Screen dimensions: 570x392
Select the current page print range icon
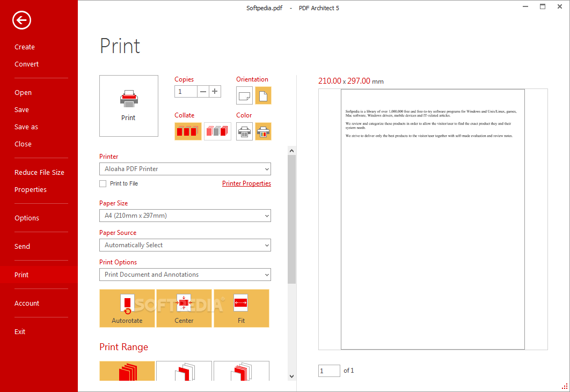184,371
